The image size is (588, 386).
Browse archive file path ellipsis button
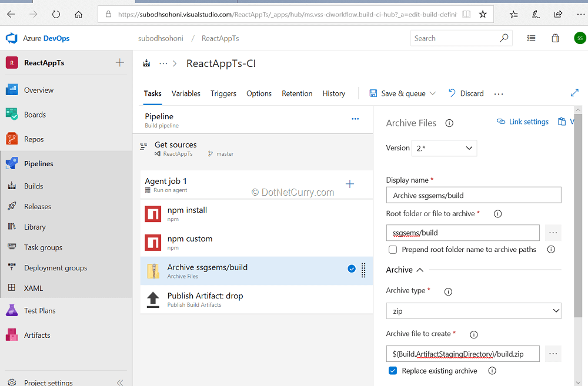pos(553,354)
